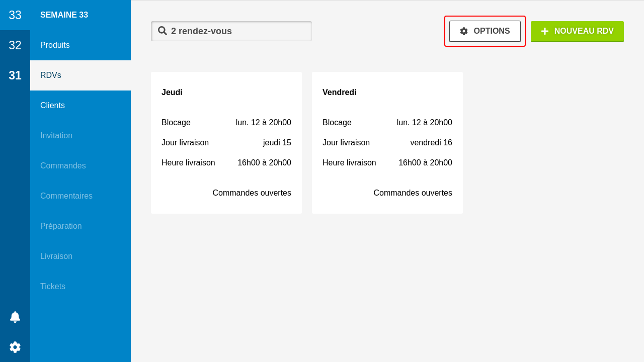
Task: Go to Préparation page
Action: point(80,226)
